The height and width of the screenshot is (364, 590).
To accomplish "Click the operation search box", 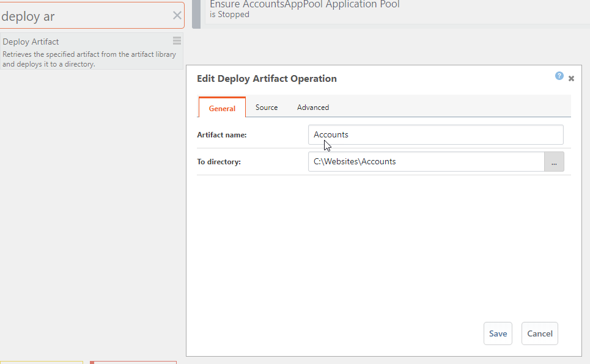I will pyautogui.click(x=86, y=16).
